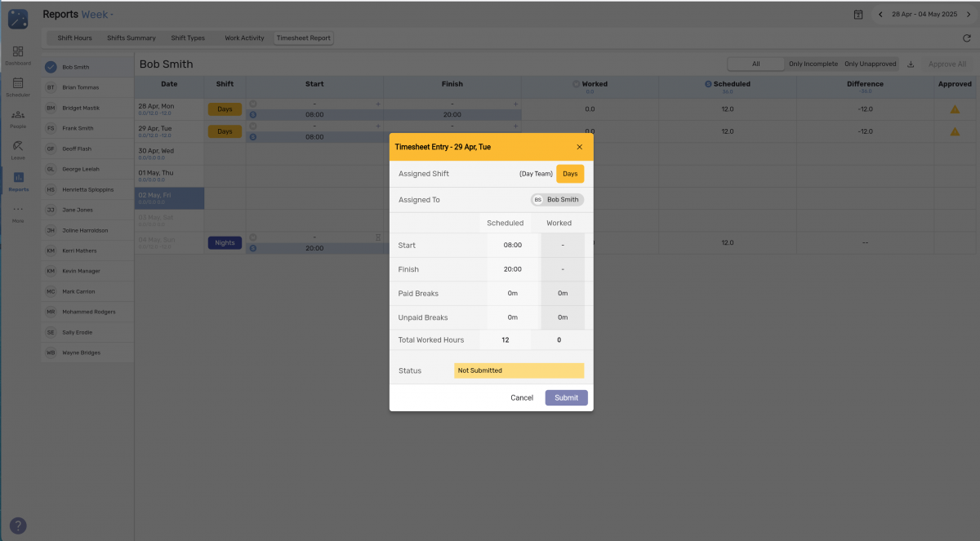Select the All filter option

(756, 63)
